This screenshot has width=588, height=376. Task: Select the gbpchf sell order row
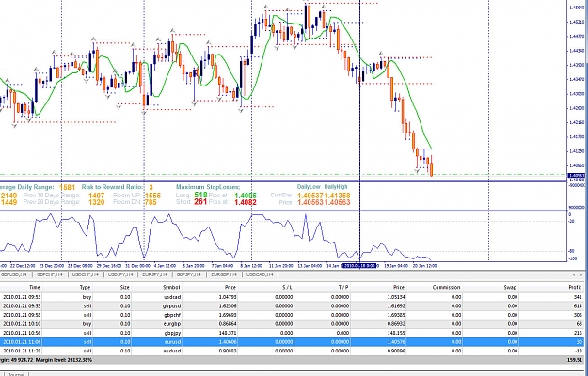[x=293, y=315]
